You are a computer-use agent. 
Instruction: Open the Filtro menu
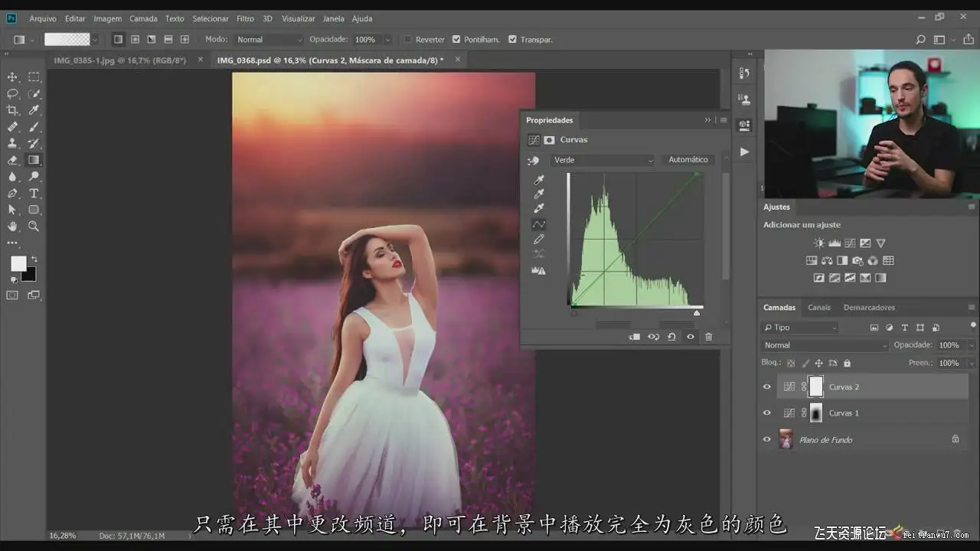(245, 18)
